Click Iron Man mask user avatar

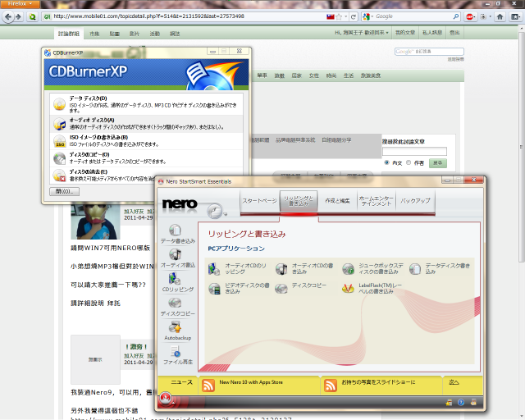point(95,221)
